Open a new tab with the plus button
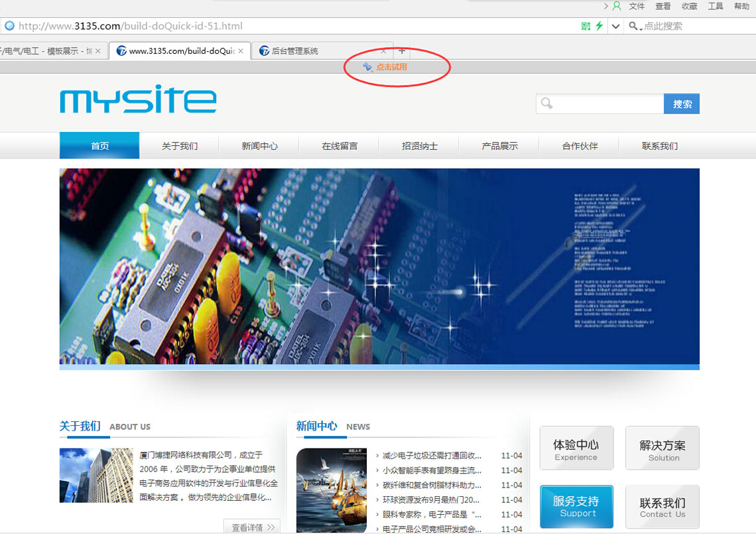756x534 pixels. [402, 51]
